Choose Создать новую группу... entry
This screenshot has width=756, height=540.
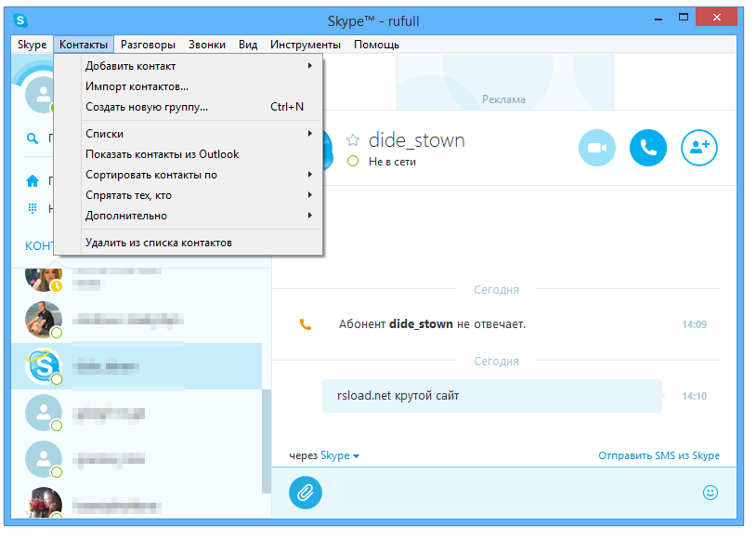[188, 107]
